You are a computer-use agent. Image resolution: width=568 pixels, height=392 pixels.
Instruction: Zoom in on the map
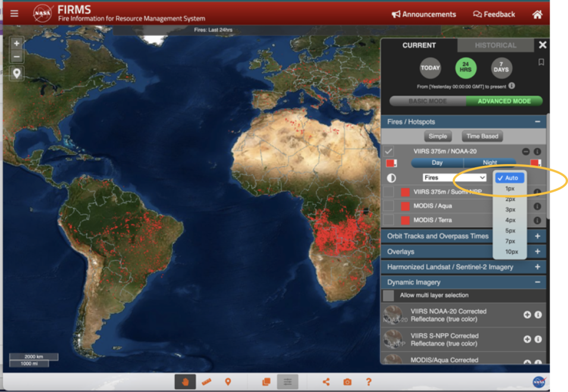(17, 43)
